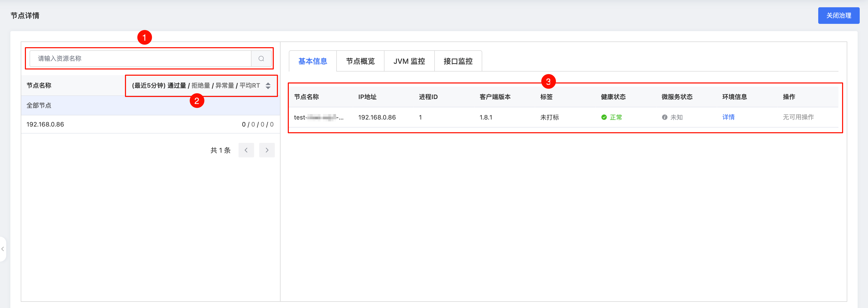Click the truncated test- node name
868x308 pixels.
coord(318,117)
